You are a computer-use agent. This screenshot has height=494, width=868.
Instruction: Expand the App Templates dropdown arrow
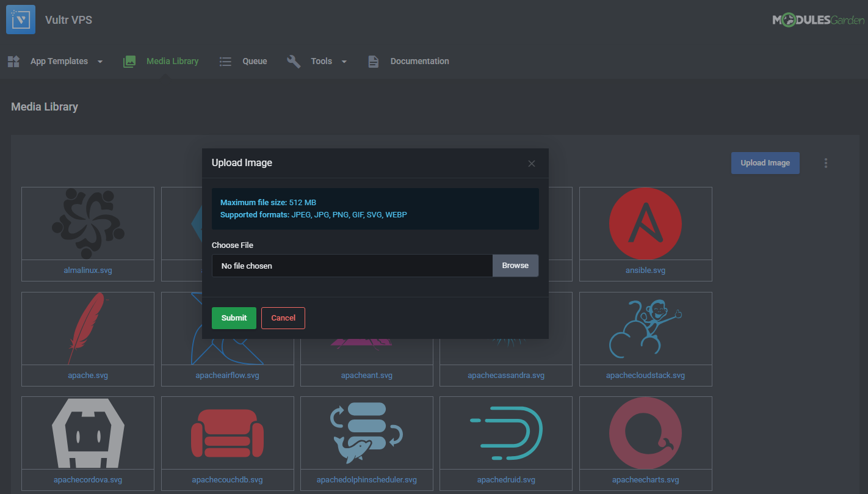[x=100, y=62]
